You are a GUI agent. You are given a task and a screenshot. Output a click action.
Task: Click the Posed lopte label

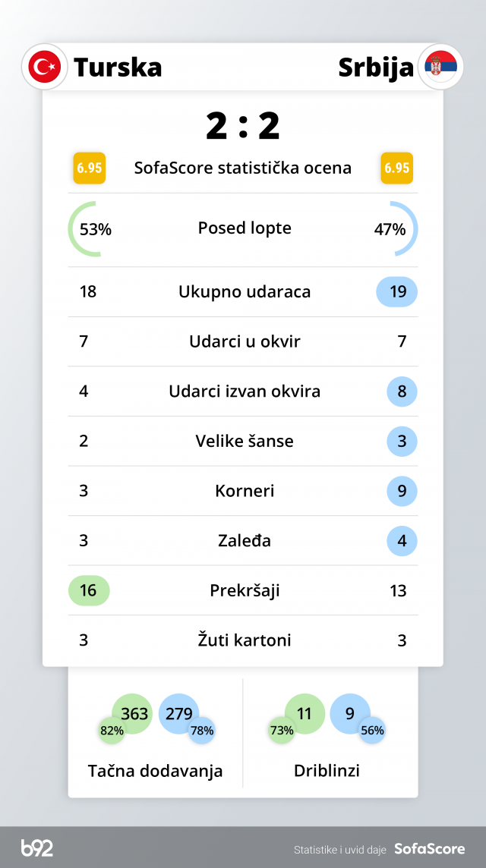245,228
